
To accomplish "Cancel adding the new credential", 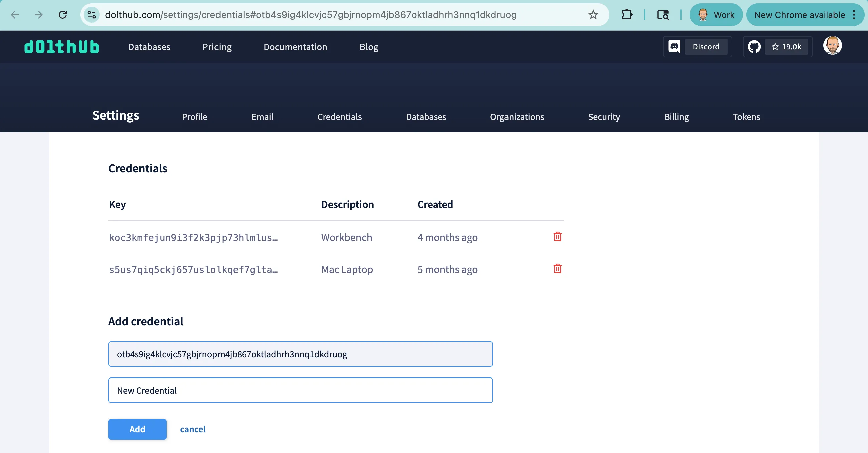I will click(193, 429).
